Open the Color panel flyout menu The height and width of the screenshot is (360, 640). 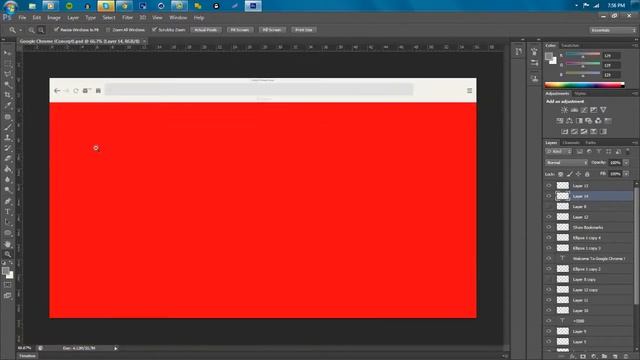635,45
